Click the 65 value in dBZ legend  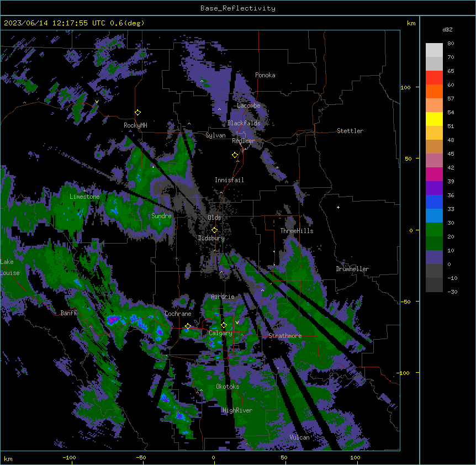point(451,71)
